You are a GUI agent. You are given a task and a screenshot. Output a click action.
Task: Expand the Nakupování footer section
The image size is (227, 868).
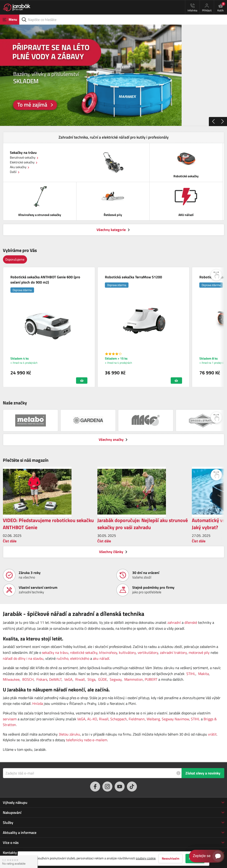click(x=113, y=813)
